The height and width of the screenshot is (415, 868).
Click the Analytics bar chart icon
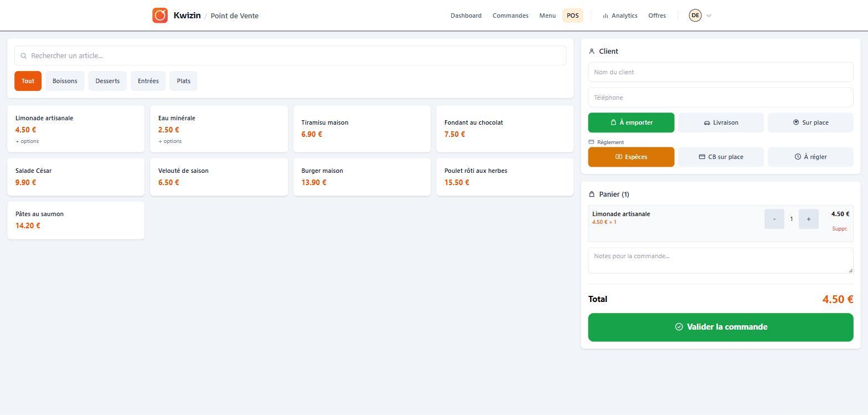click(x=606, y=16)
